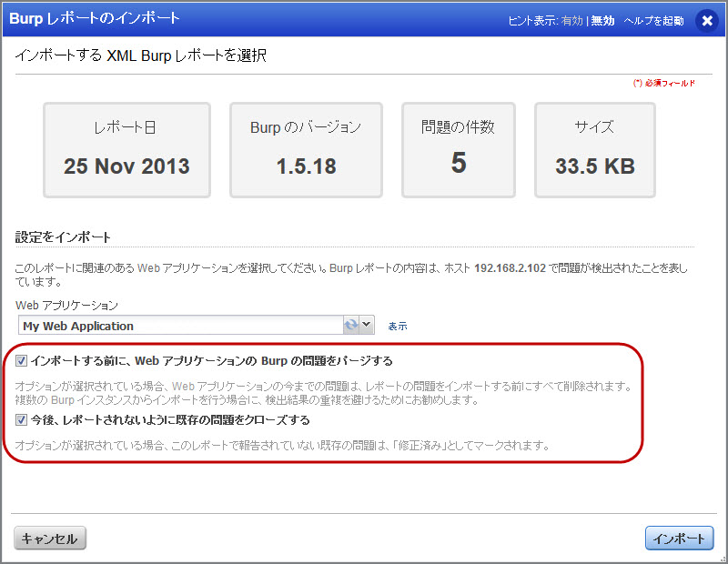Select the 問題の件数 card showing 5
The width and height of the screenshot is (728, 564).
[x=459, y=150]
